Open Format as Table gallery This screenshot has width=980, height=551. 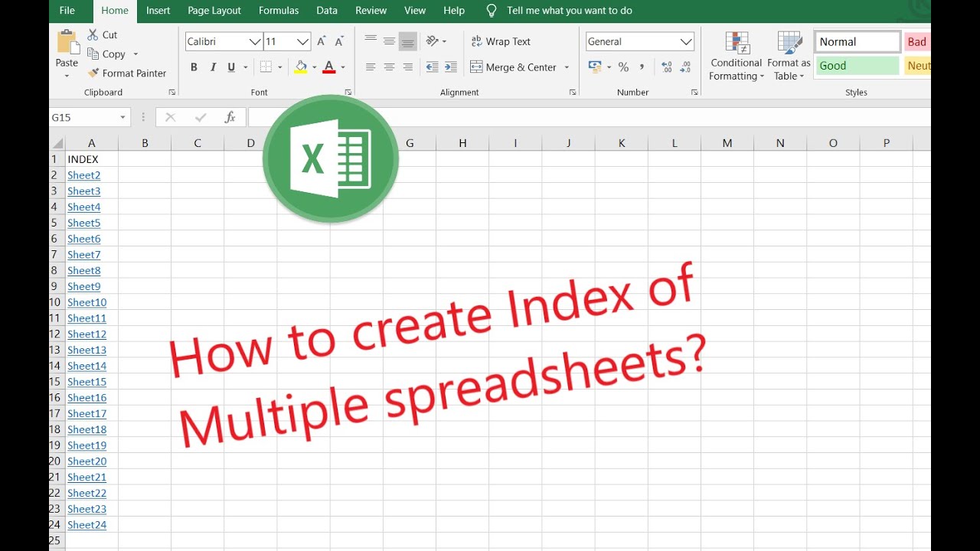click(789, 56)
